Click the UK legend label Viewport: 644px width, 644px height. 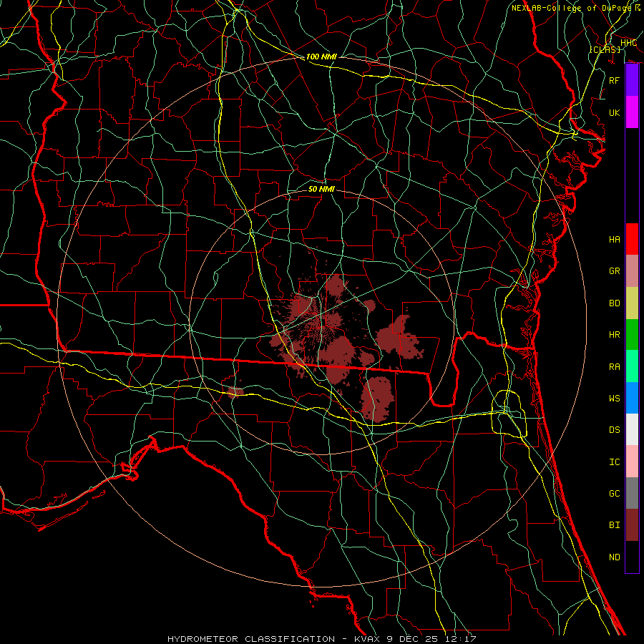click(615, 112)
